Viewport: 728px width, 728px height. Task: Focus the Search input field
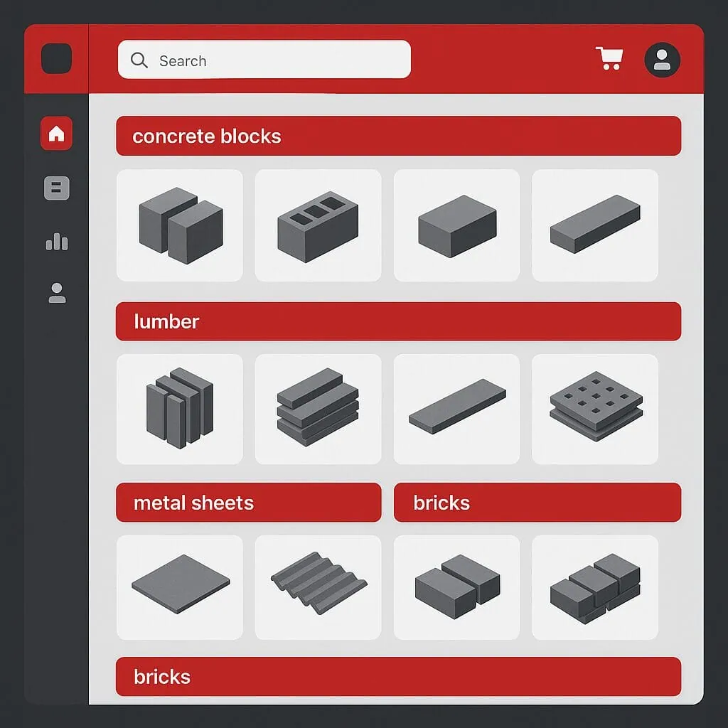(x=264, y=60)
